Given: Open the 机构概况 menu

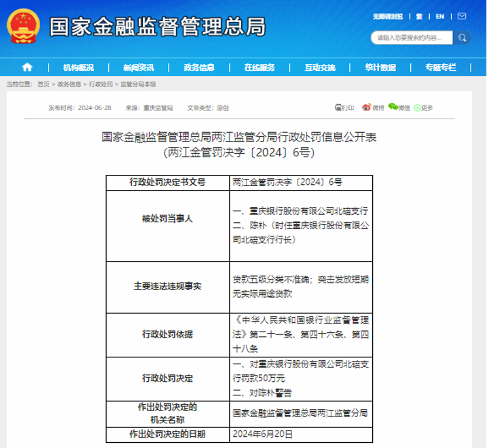Looking at the screenshot, I should tap(78, 68).
